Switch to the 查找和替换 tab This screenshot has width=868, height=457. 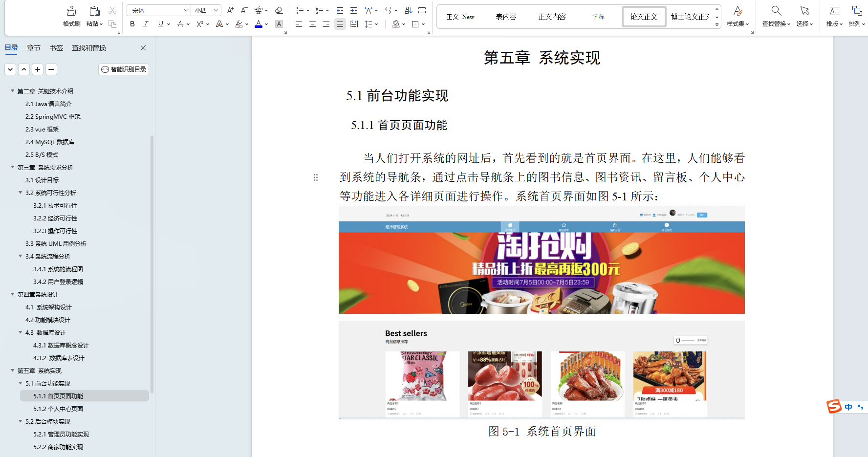pos(89,48)
